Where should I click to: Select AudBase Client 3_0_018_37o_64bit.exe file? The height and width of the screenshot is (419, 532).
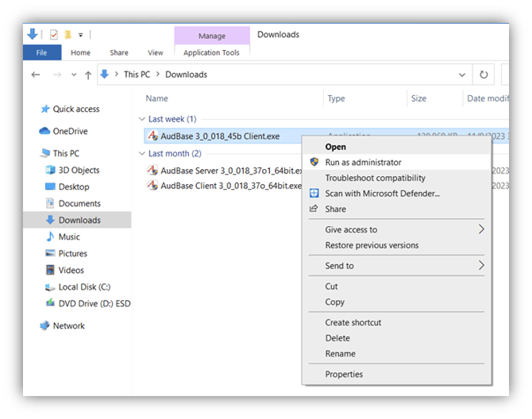tap(231, 186)
